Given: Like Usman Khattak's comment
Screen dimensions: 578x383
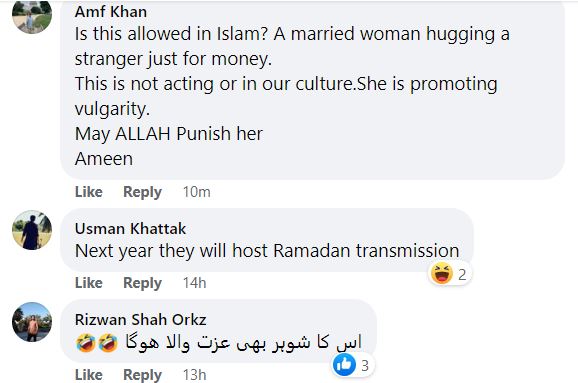Looking at the screenshot, I should point(89,283).
